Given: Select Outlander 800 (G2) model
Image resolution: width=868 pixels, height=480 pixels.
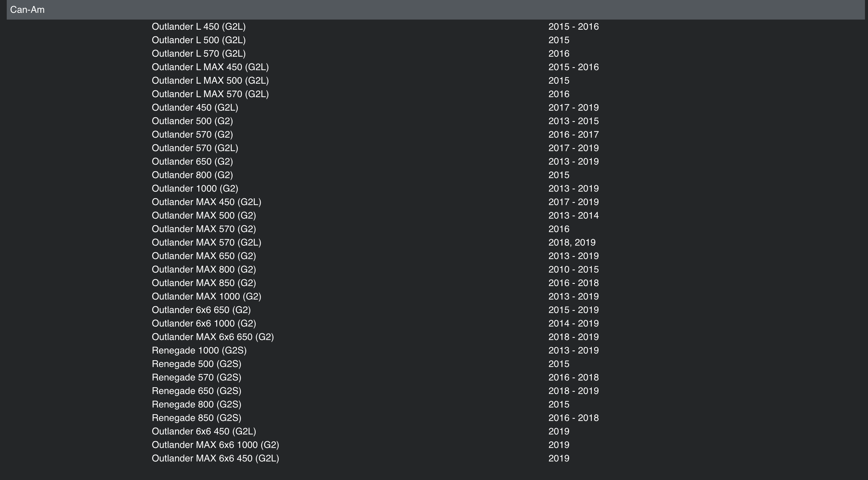Looking at the screenshot, I should click(192, 175).
